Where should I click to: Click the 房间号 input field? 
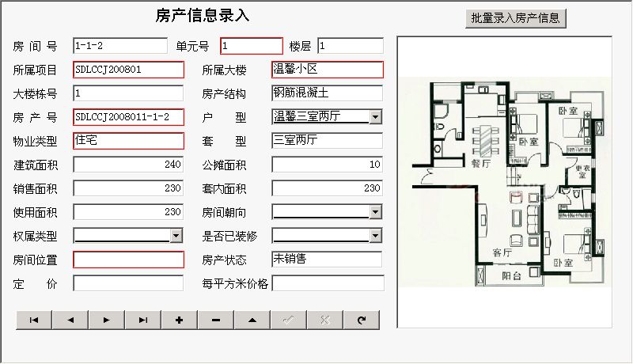tap(119, 46)
